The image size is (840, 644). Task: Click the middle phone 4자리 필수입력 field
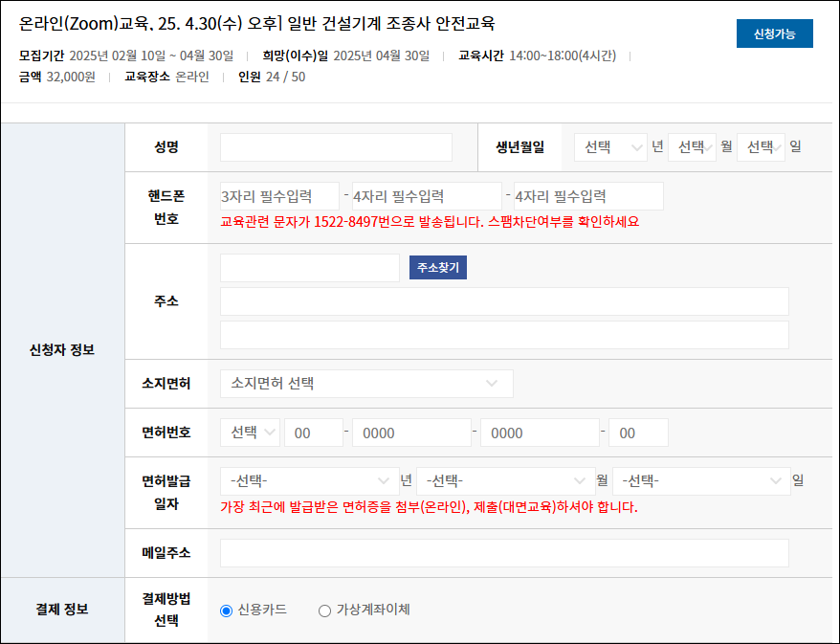[x=427, y=196]
